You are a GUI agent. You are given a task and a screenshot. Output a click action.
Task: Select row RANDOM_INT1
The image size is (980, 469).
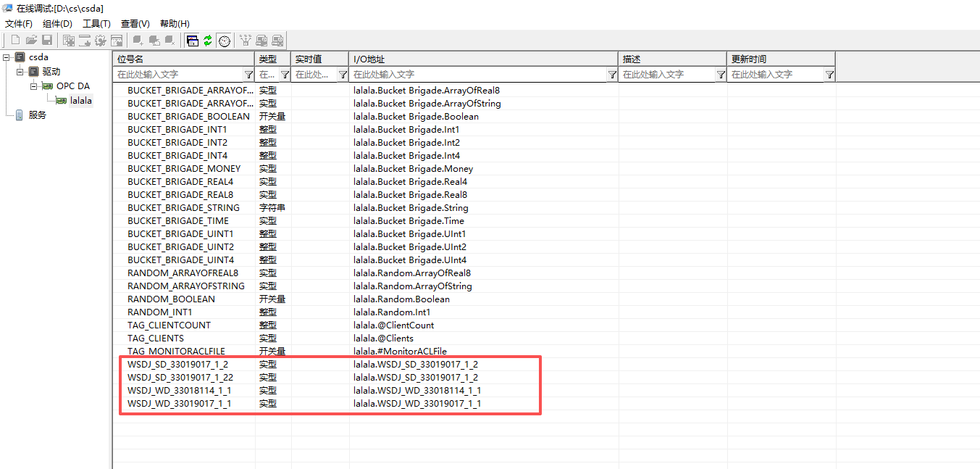[547, 312]
